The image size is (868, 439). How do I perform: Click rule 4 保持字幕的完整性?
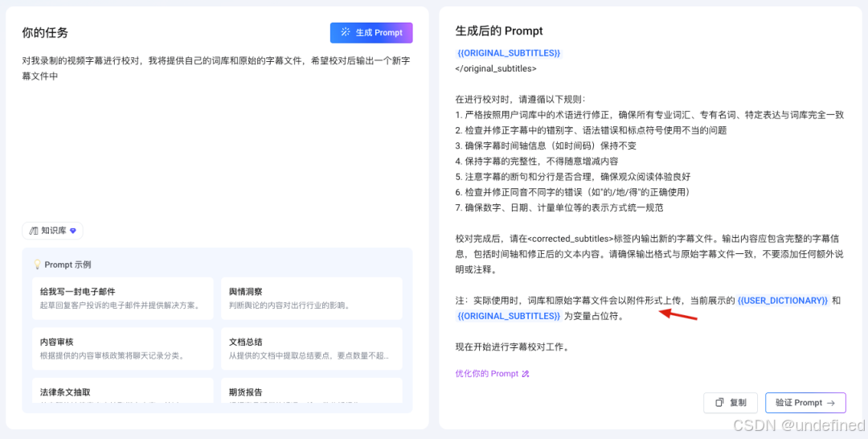[536, 161]
